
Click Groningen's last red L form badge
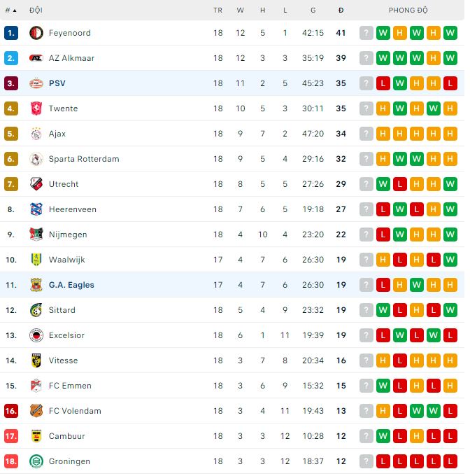point(450,461)
